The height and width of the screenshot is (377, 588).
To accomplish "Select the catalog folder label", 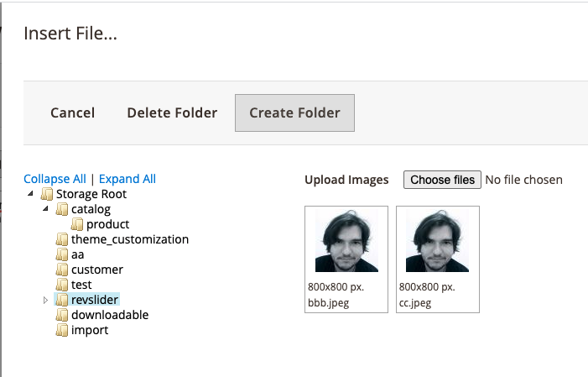I will point(91,209).
